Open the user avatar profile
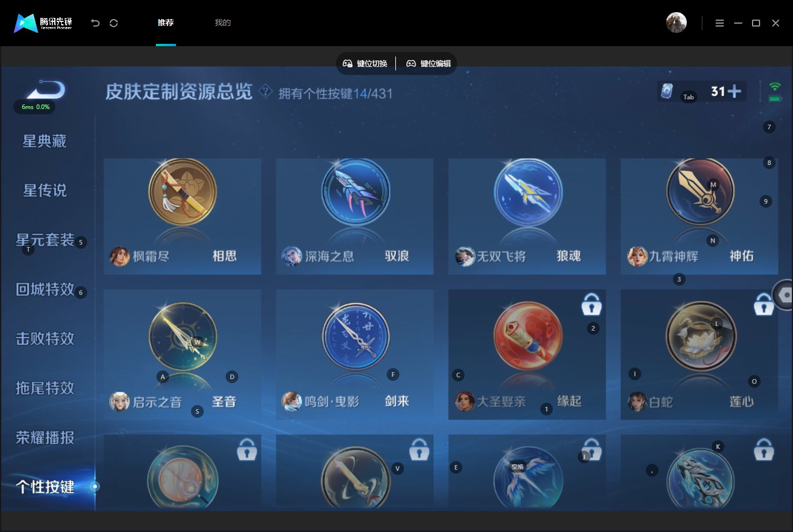This screenshot has height=532, width=793. 676,23
